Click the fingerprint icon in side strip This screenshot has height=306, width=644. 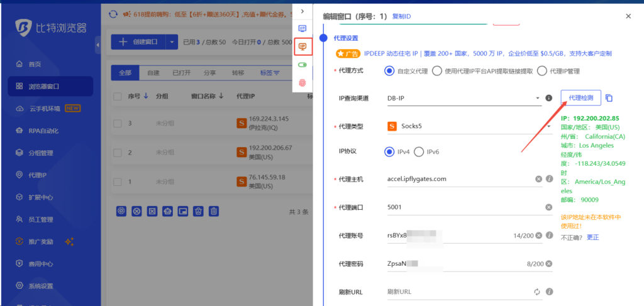pos(303,84)
